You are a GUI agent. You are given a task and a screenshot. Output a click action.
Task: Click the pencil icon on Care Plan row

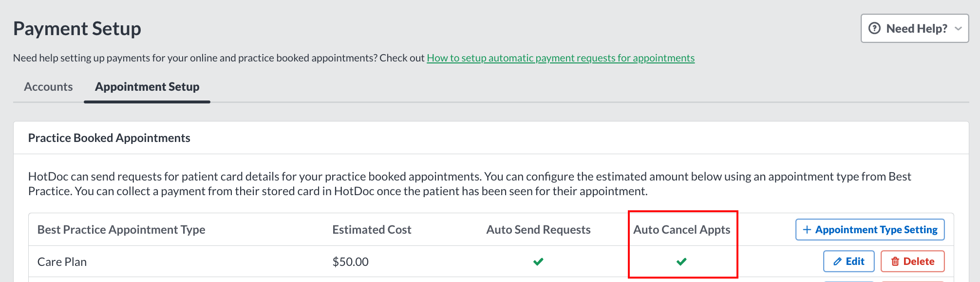click(x=838, y=262)
